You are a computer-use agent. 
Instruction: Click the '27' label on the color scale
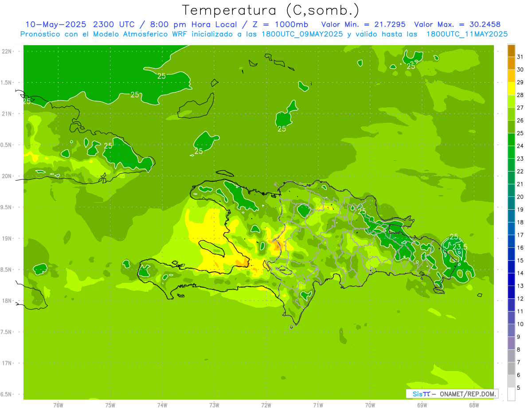(520, 107)
